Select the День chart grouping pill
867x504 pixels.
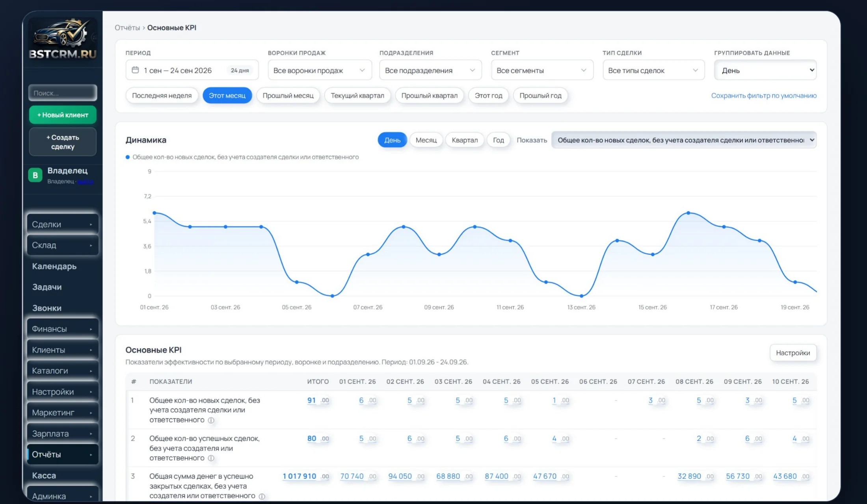point(392,140)
